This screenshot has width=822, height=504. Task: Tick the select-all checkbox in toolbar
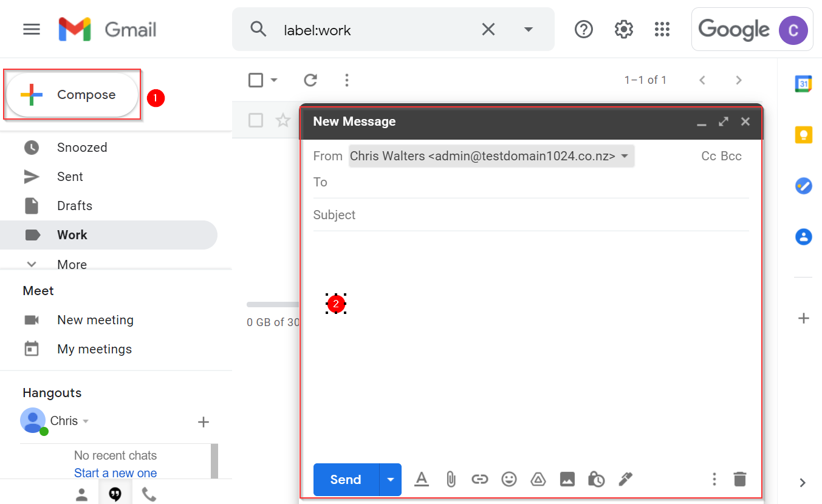coord(256,80)
